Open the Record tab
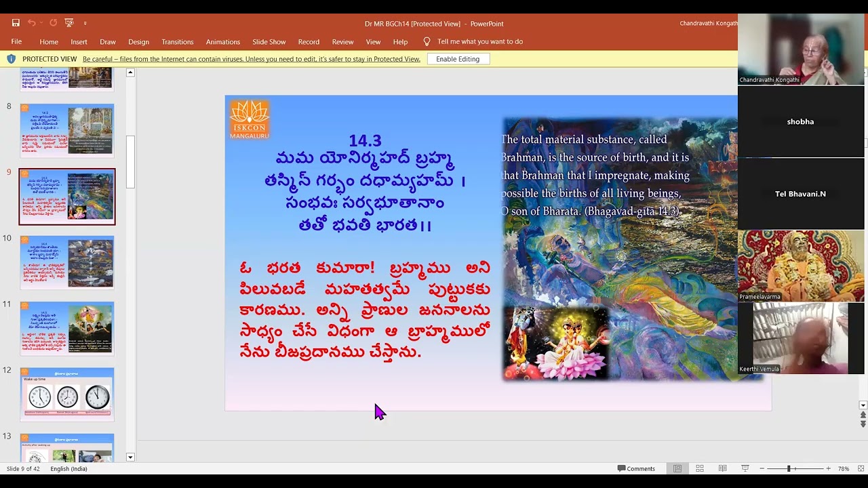Viewport: 868px width, 488px height. click(309, 41)
